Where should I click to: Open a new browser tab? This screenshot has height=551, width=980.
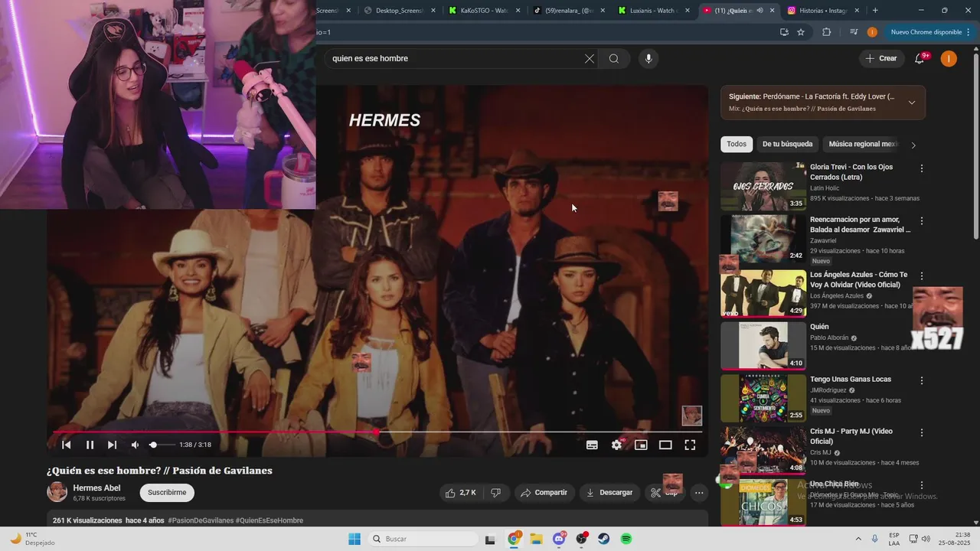[875, 11]
